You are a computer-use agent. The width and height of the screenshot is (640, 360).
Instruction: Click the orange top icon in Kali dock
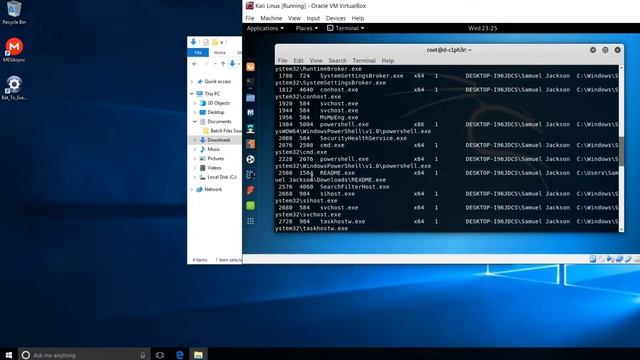(x=251, y=67)
